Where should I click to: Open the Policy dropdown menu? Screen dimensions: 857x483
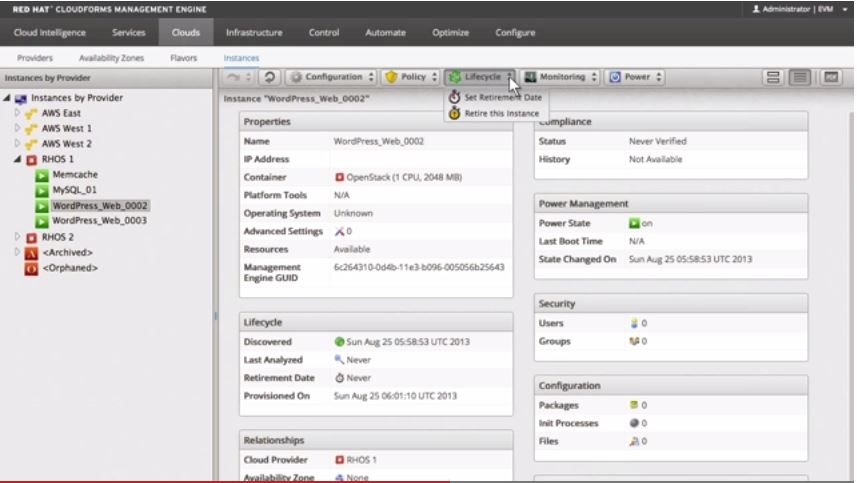[412, 77]
